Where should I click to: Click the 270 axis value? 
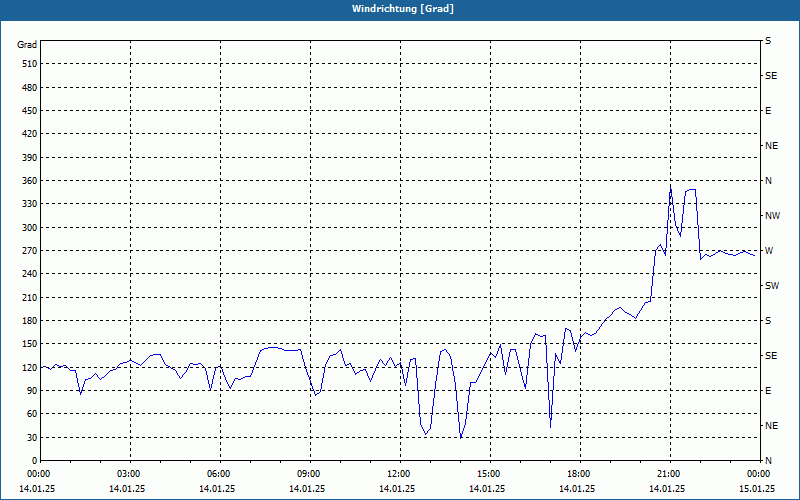(x=30, y=251)
